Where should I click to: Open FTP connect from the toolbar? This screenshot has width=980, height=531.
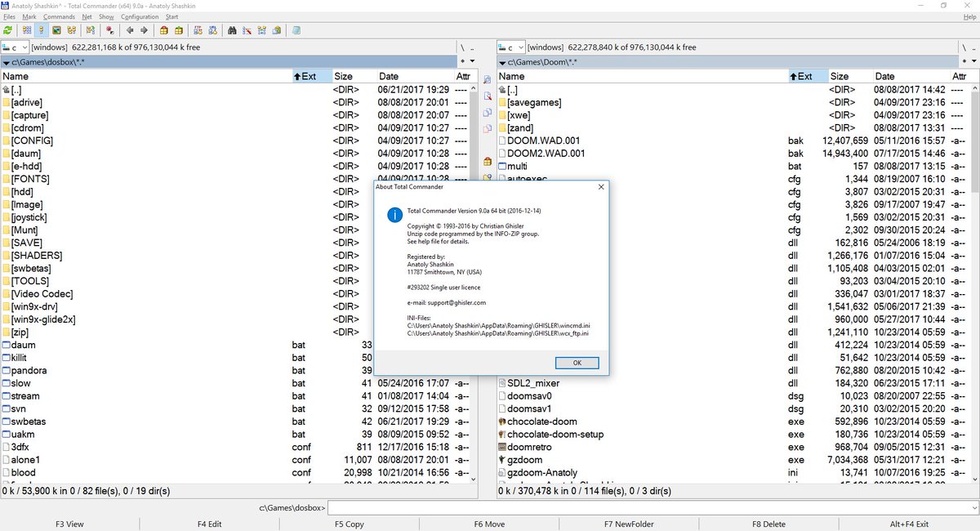pyautogui.click(x=198, y=30)
